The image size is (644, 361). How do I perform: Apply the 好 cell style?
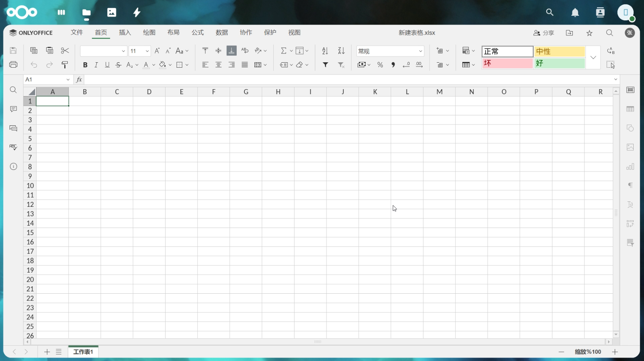click(x=559, y=63)
